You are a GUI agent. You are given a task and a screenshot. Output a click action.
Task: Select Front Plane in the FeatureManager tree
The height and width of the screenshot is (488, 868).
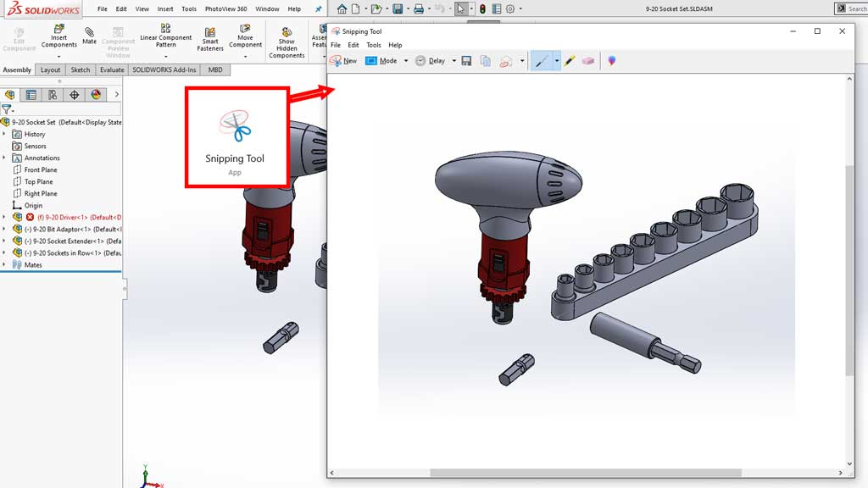tap(40, 169)
